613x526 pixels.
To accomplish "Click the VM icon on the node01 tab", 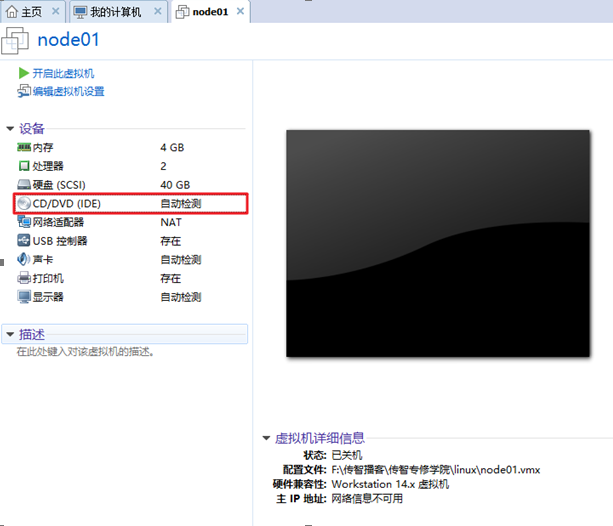I will [x=182, y=12].
